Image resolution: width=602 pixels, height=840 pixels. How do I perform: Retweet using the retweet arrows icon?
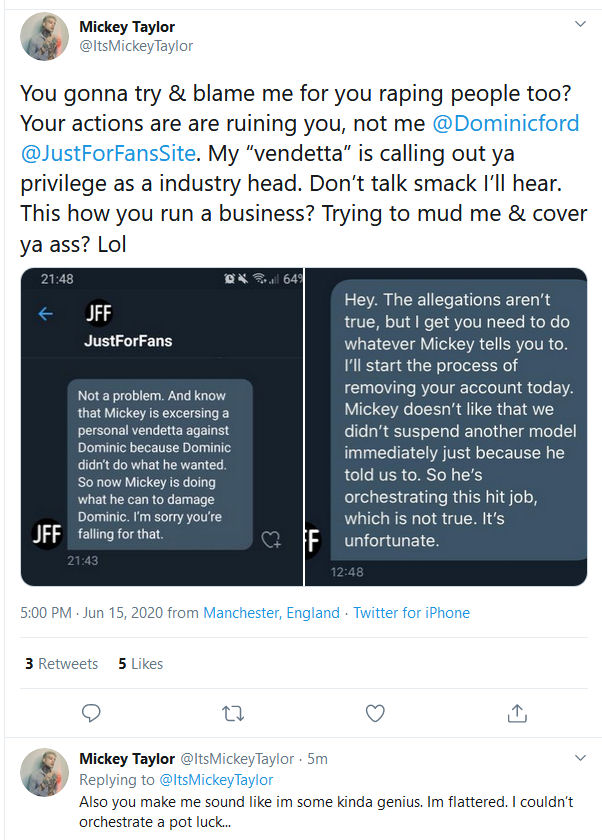[x=232, y=712]
